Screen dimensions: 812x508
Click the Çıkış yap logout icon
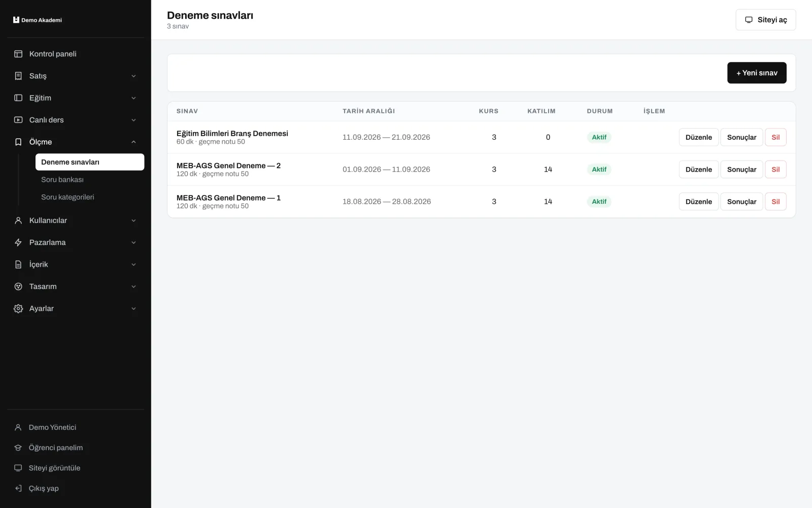click(x=18, y=488)
